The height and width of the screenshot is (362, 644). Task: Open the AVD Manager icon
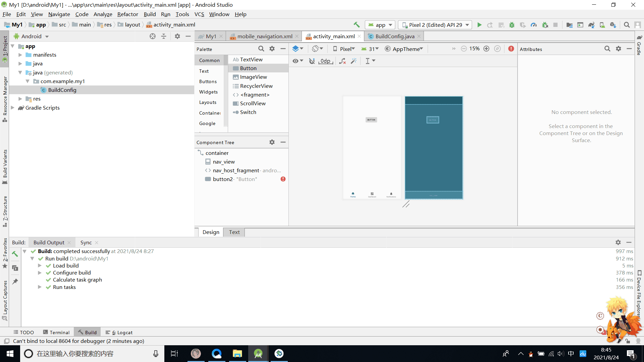(602, 25)
